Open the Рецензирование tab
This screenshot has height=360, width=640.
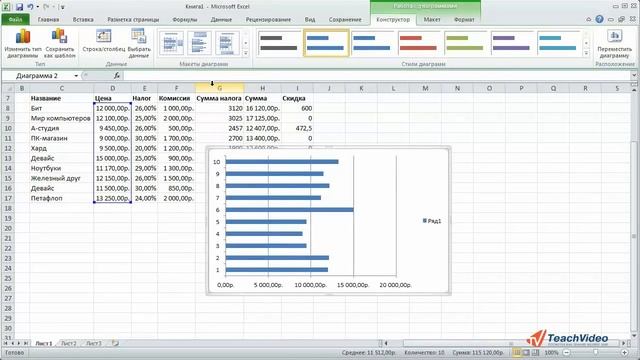tap(268, 19)
